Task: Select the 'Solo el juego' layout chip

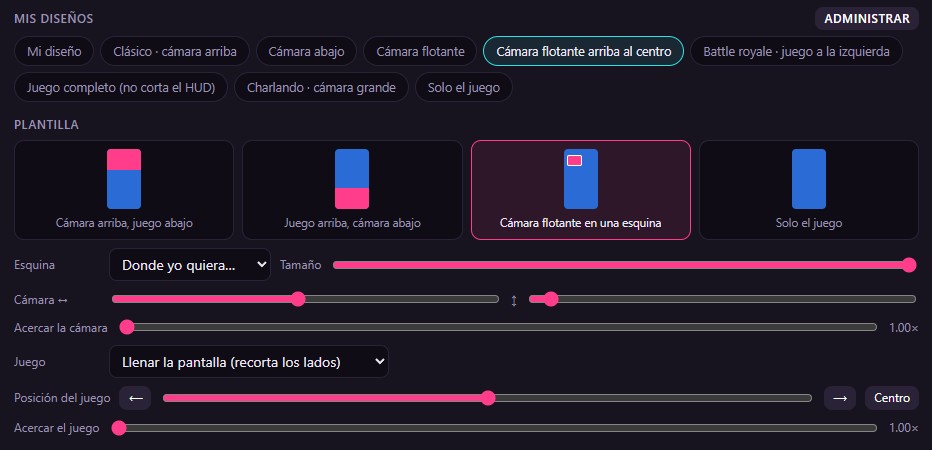Action: click(x=464, y=87)
